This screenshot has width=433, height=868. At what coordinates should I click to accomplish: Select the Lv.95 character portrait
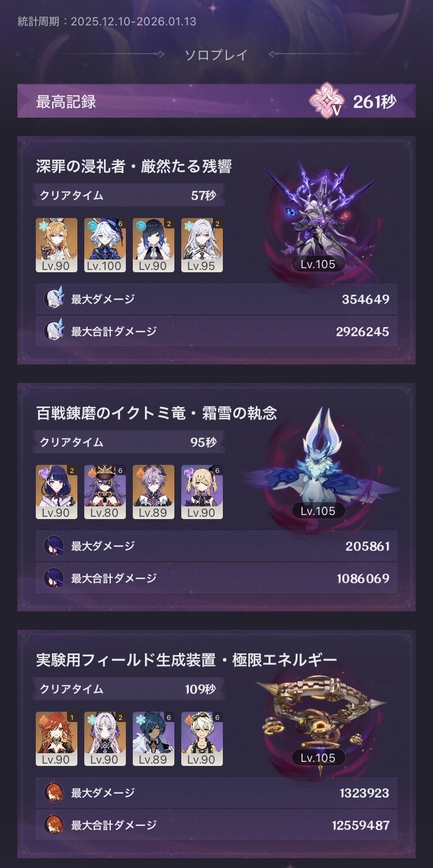tap(202, 245)
